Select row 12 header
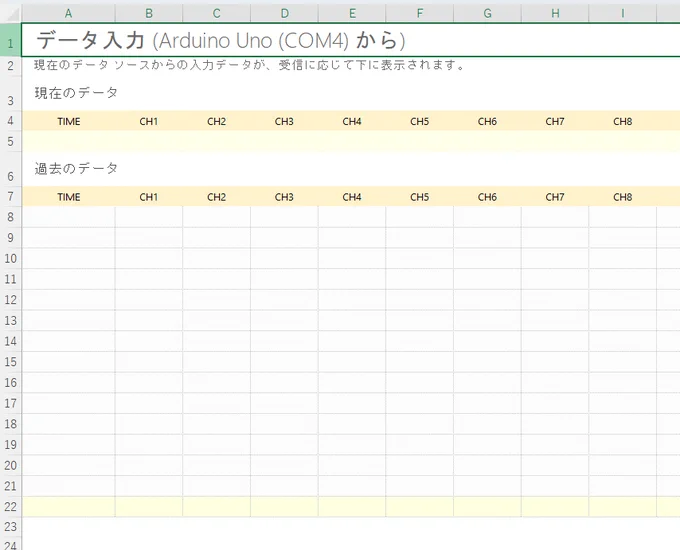680x550 pixels. [x=10, y=300]
